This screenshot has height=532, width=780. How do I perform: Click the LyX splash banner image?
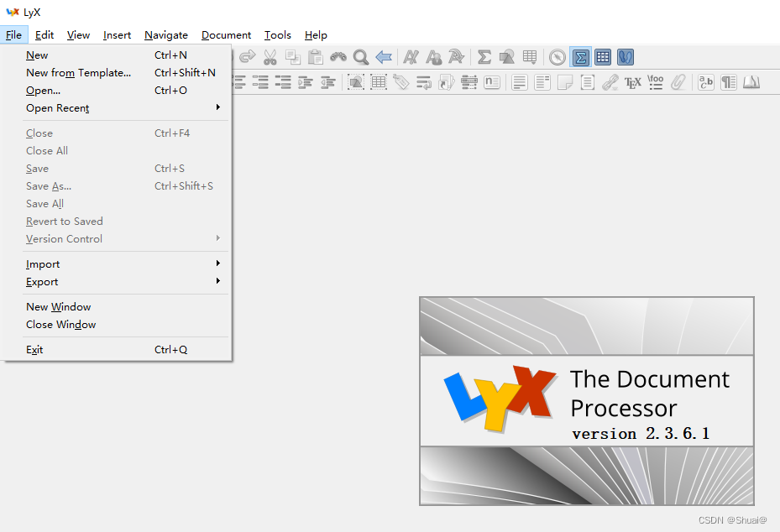coord(587,401)
